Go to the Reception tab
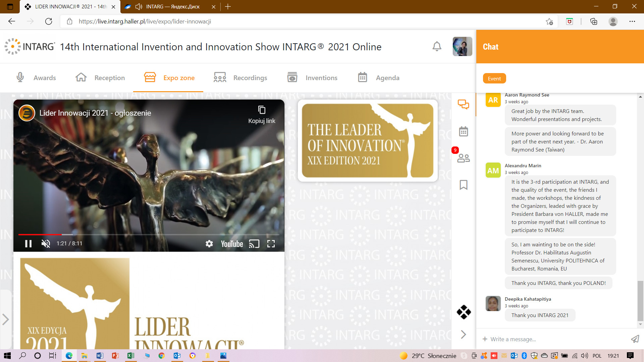Screen dimensions: 644x362 [100, 78]
